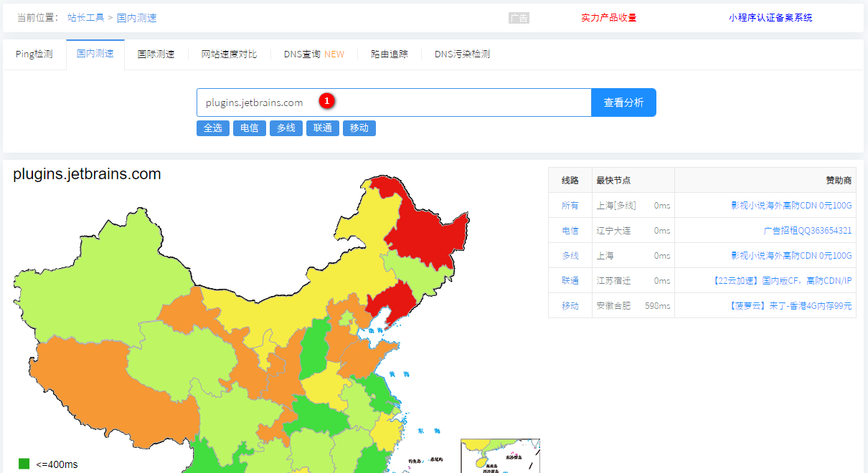Click the green <=400ms legend swatch
Image resolution: width=868 pixels, height=473 pixels.
click(24, 464)
